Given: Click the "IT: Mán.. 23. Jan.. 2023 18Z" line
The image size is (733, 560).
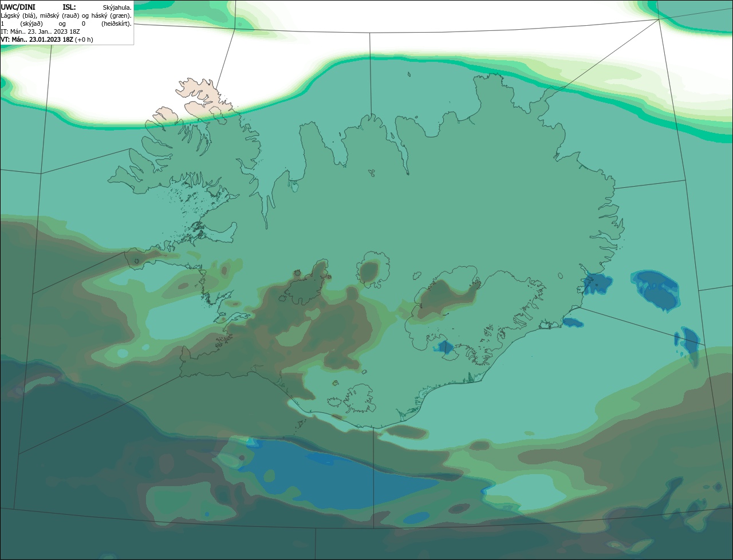Looking at the screenshot, I should [40, 31].
